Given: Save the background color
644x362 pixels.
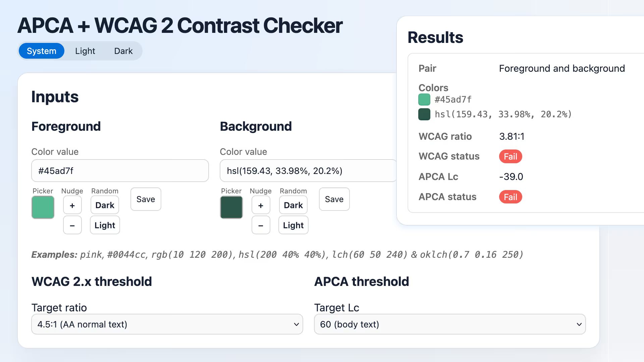Looking at the screenshot, I should point(334,199).
